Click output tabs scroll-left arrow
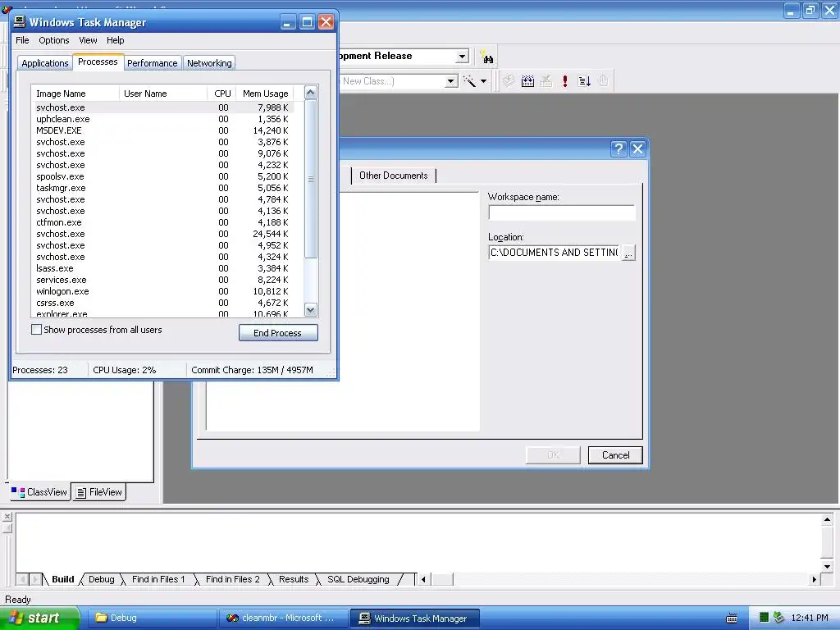Image resolution: width=840 pixels, height=630 pixels. pyautogui.click(x=423, y=579)
